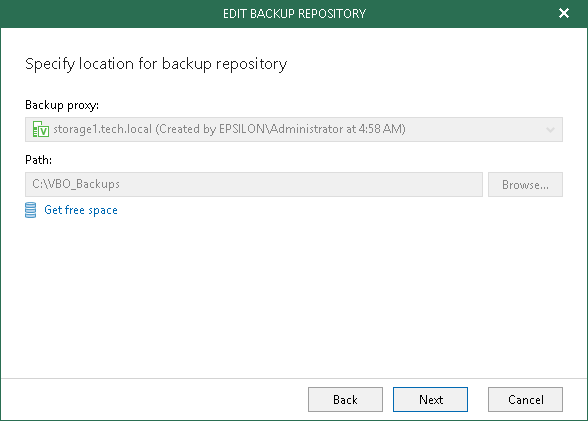This screenshot has height=421, width=588.
Task: Cancel editing the backup repository
Action: click(x=525, y=400)
